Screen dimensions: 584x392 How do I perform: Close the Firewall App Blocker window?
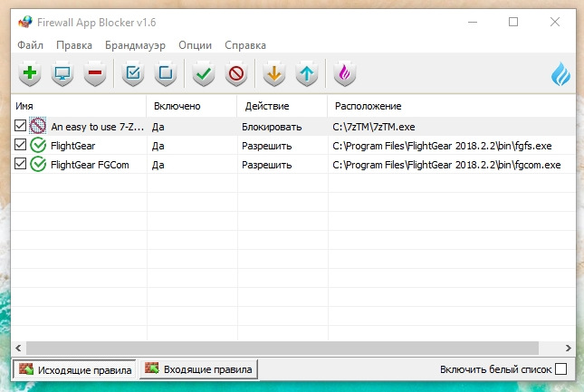click(555, 22)
